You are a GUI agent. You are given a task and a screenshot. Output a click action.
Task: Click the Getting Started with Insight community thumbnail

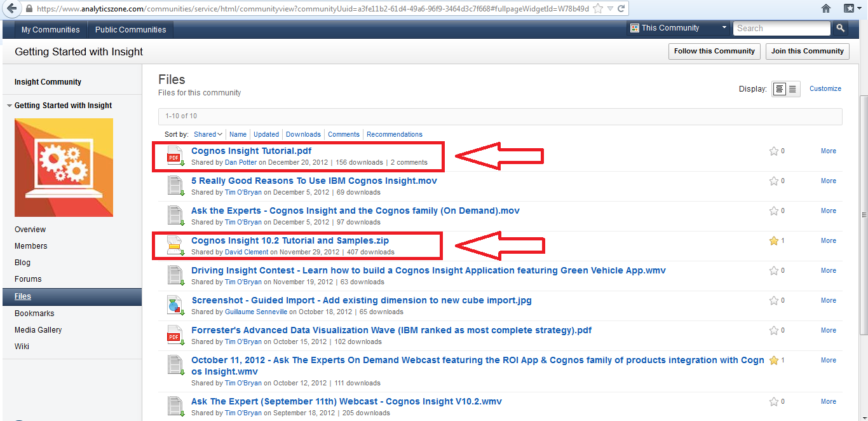click(64, 167)
